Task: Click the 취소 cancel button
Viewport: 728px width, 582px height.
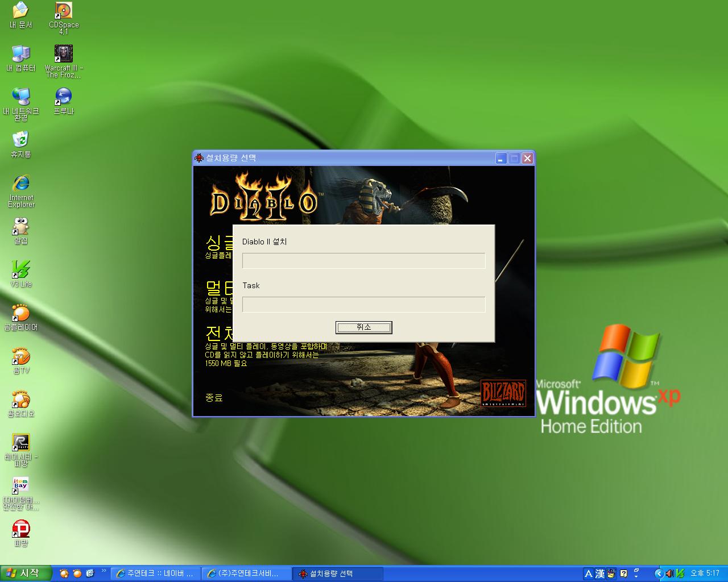Action: tap(363, 327)
